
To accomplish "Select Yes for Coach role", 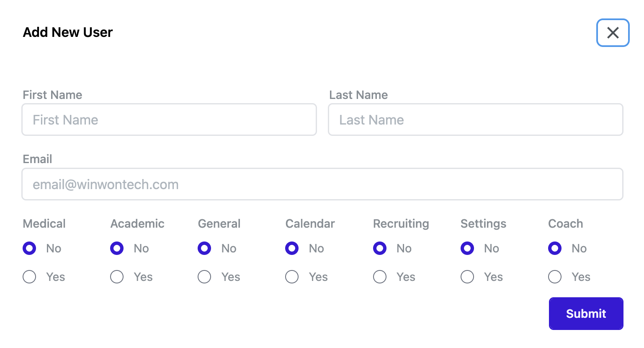I will click(x=555, y=277).
